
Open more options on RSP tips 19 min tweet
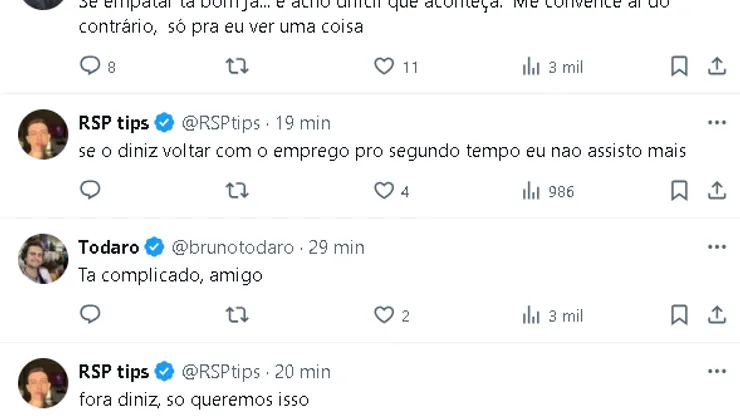(717, 123)
